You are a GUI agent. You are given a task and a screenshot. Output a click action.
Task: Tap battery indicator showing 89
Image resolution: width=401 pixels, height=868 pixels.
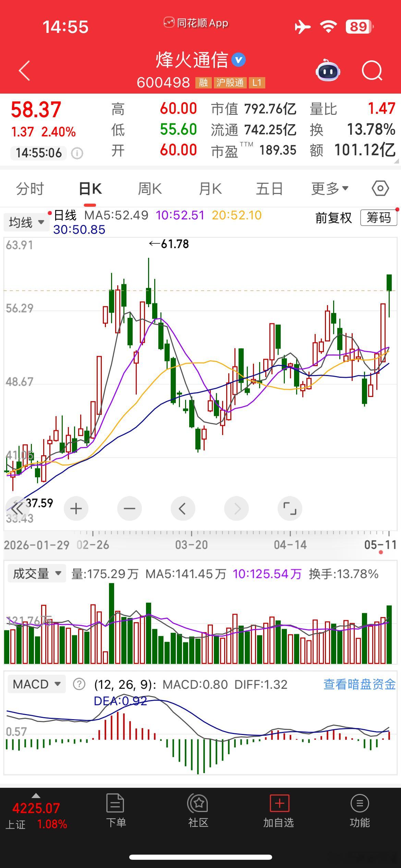[359, 26]
